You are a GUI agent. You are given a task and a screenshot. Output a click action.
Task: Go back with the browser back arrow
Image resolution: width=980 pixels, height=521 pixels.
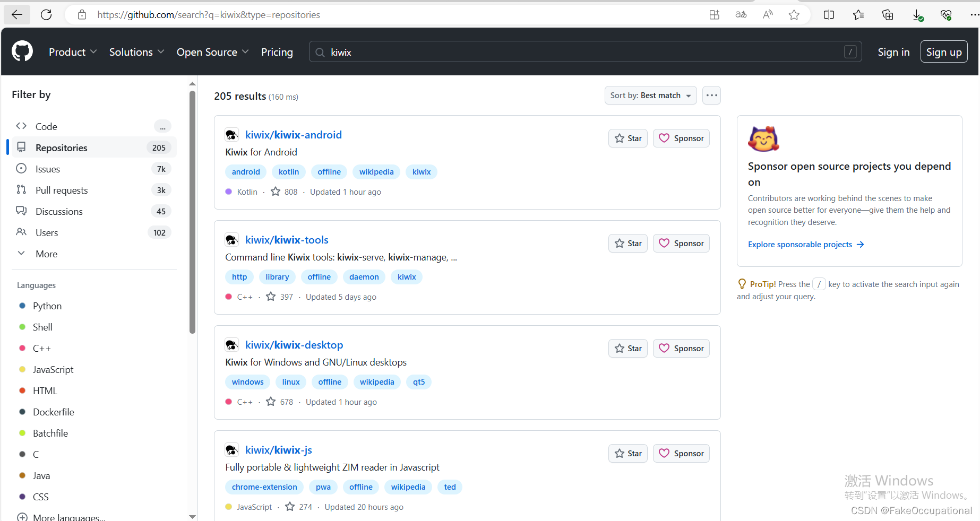click(x=17, y=15)
